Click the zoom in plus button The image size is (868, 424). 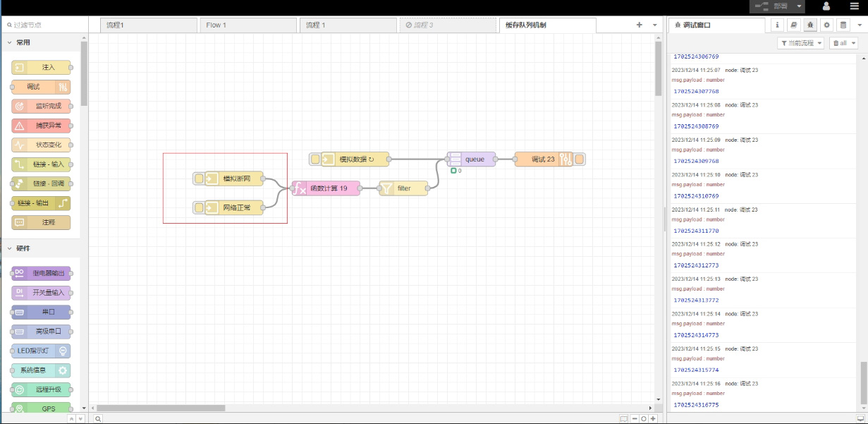point(653,418)
